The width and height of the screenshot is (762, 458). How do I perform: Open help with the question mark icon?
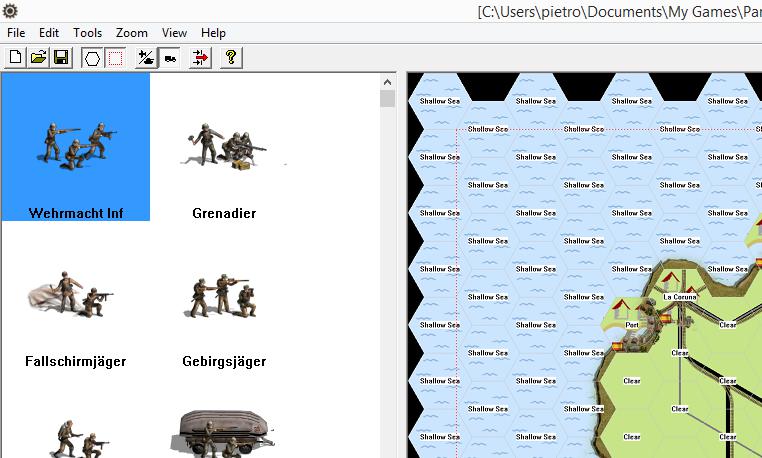point(231,58)
